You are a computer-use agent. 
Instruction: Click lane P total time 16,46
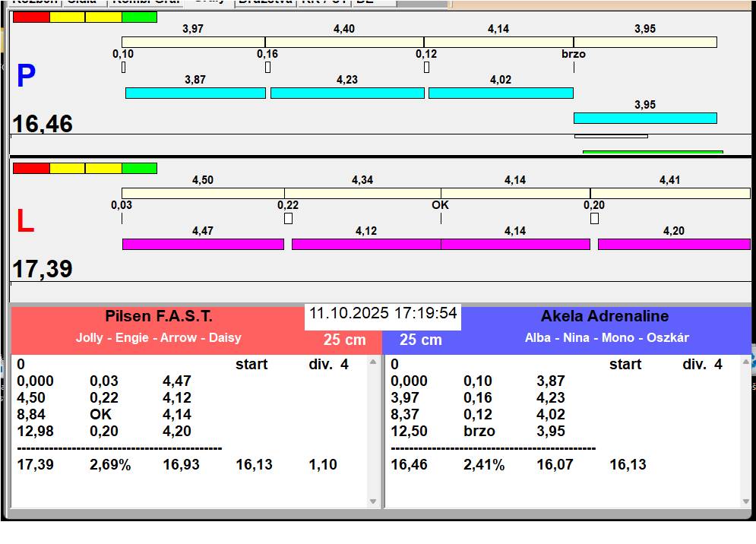[x=43, y=124]
